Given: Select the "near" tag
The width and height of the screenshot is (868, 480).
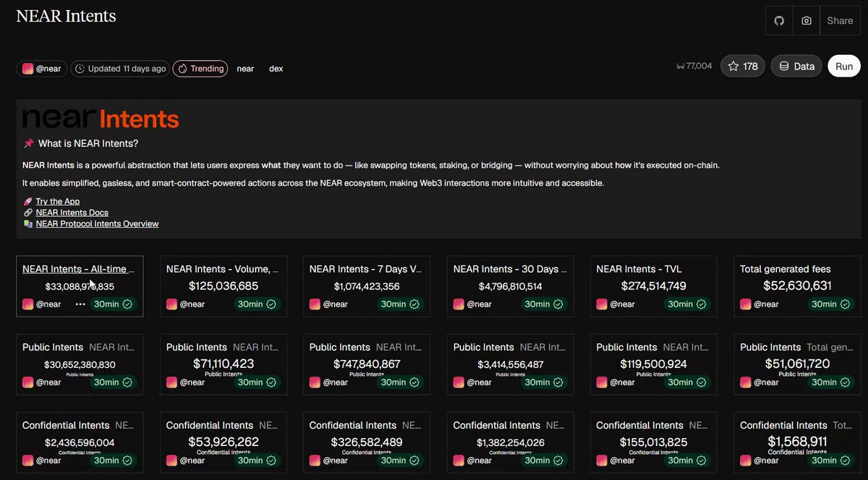Looking at the screenshot, I should click(245, 69).
